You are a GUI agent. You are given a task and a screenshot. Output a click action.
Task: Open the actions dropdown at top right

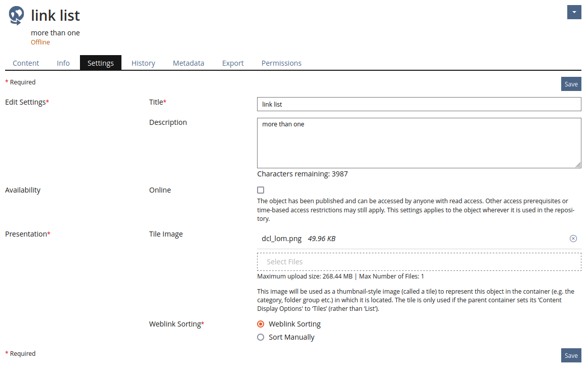574,12
